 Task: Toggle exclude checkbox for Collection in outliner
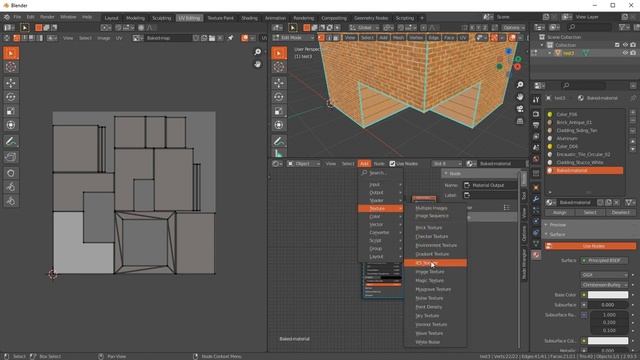click(x=617, y=45)
